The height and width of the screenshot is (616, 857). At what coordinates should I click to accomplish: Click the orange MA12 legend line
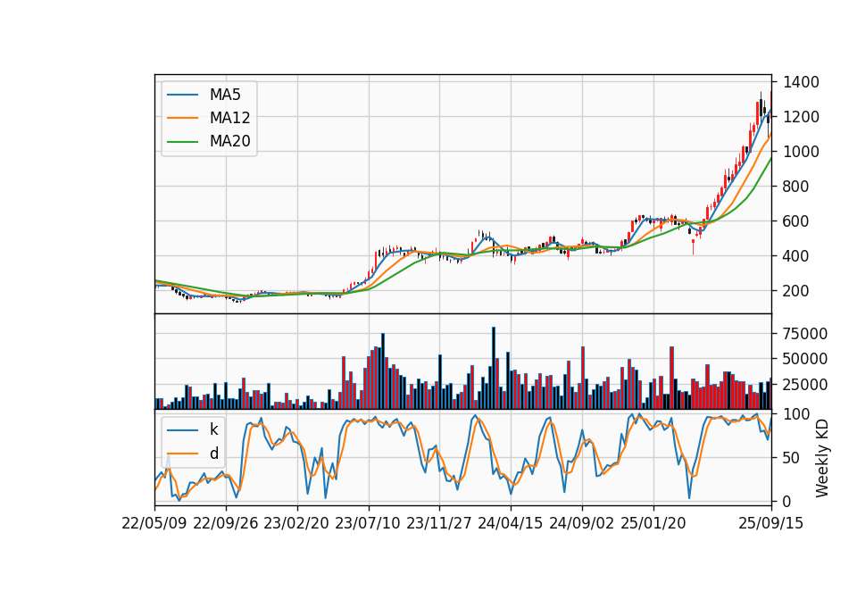click(x=182, y=118)
